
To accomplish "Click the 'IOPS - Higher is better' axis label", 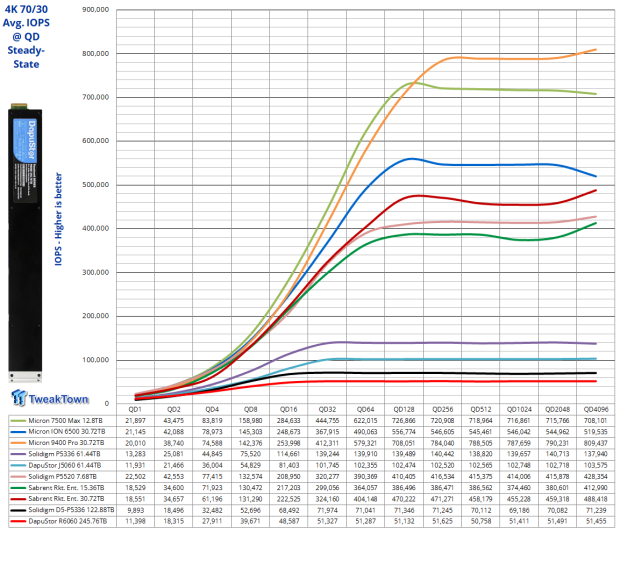I will pyautogui.click(x=58, y=219).
